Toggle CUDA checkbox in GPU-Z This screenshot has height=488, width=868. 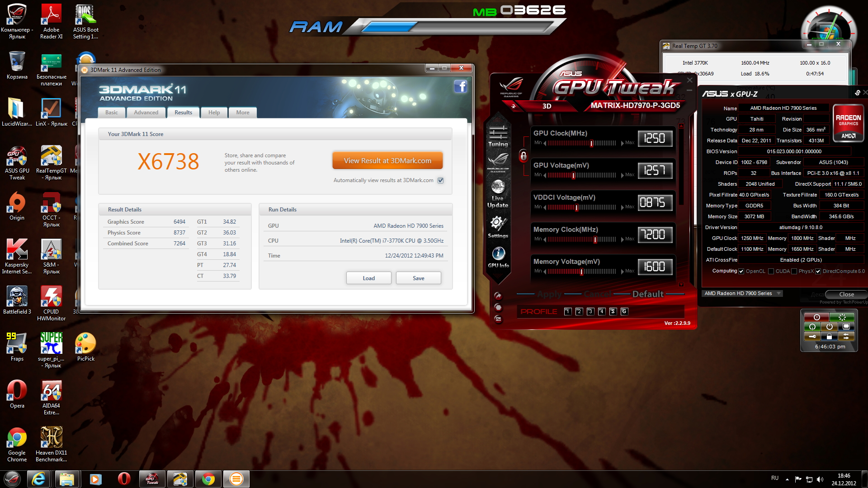pyautogui.click(x=771, y=272)
